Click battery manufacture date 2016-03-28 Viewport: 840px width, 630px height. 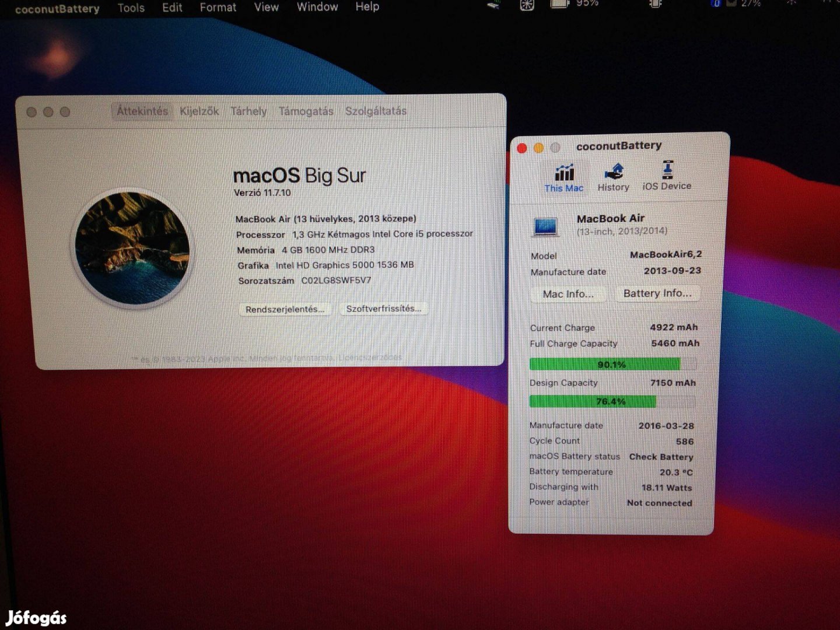(666, 426)
